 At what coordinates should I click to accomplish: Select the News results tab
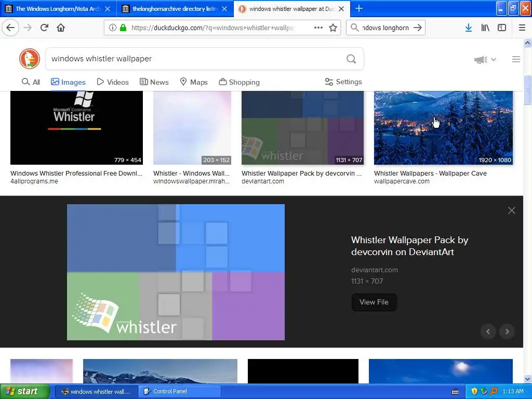(154, 82)
